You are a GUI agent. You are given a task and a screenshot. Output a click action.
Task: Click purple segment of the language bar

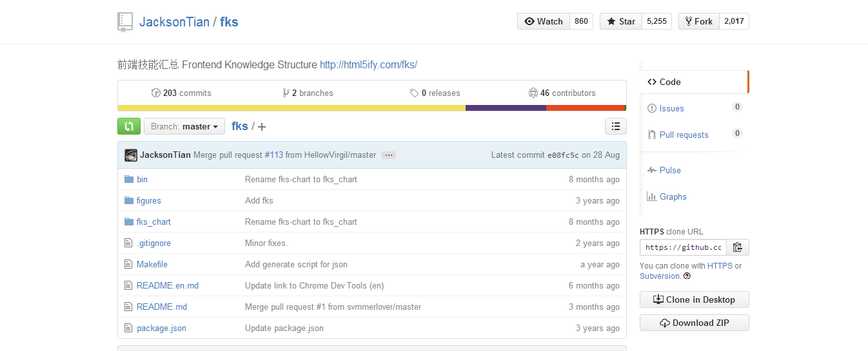click(506, 108)
